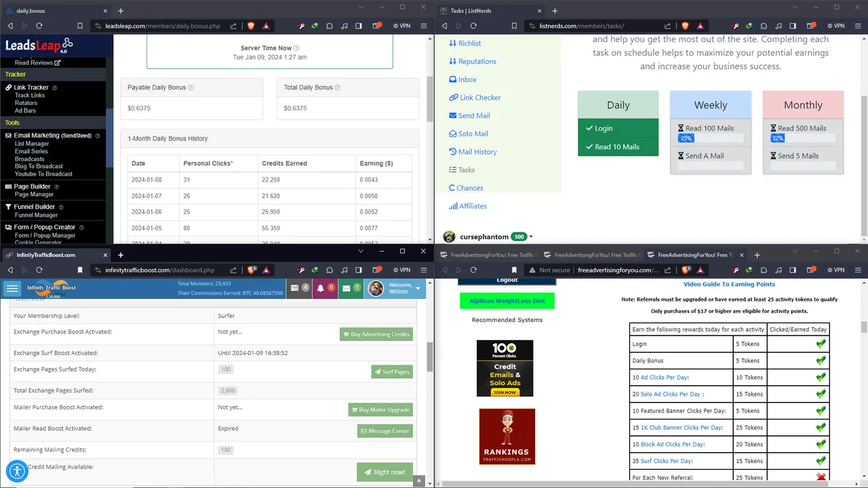
Task: Click the Buy Advertising Credits button
Action: pos(376,334)
